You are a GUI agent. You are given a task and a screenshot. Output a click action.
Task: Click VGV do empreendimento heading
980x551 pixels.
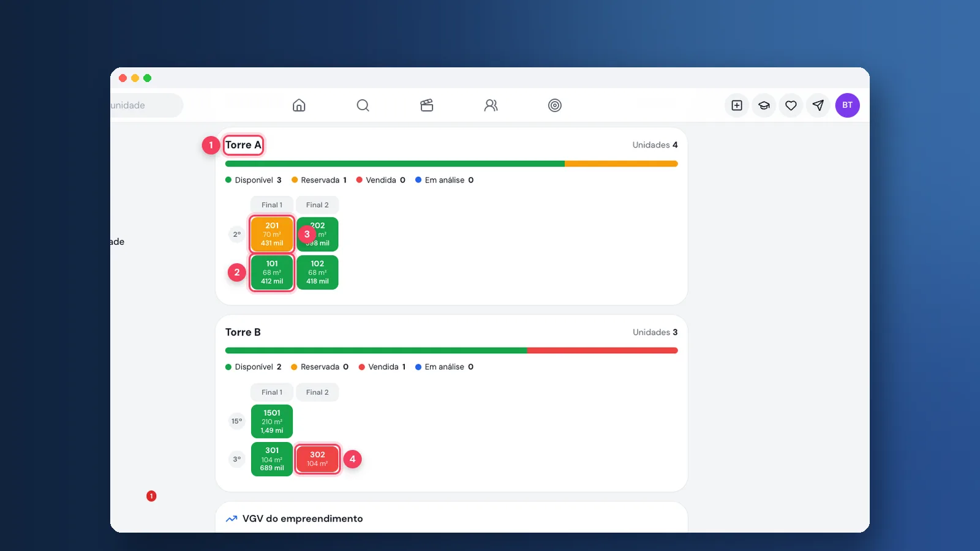click(303, 519)
